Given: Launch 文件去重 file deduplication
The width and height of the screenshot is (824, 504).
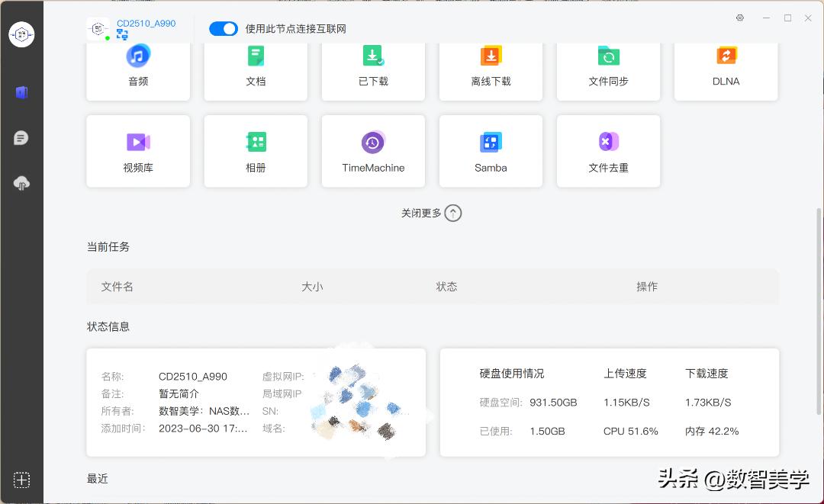Looking at the screenshot, I should pos(608,150).
